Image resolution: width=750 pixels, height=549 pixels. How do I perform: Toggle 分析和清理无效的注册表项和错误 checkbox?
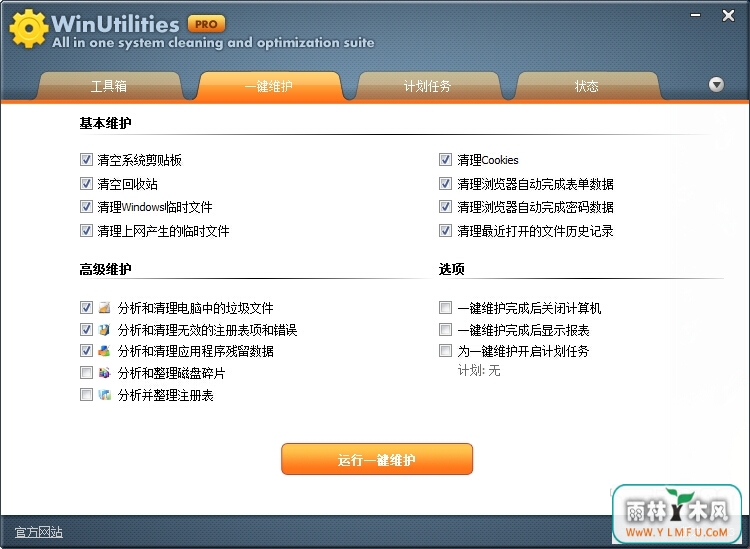point(86,329)
